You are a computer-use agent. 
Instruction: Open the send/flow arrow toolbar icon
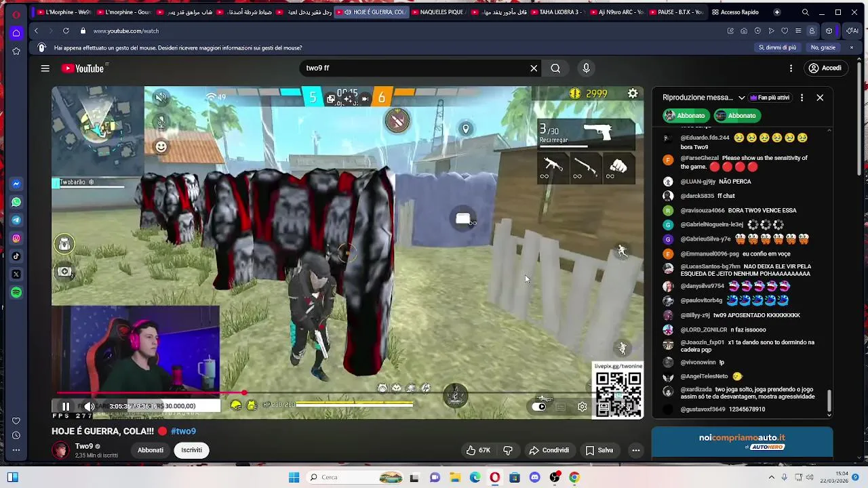click(771, 30)
